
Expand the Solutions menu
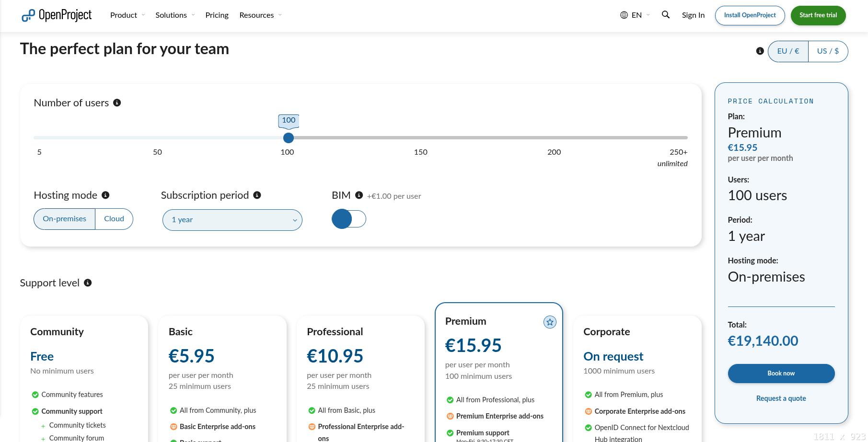pyautogui.click(x=175, y=15)
